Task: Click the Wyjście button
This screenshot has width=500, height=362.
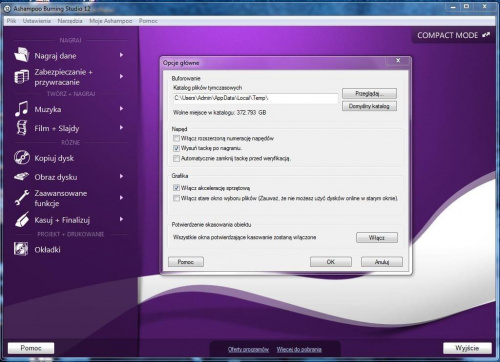Action: (x=467, y=348)
